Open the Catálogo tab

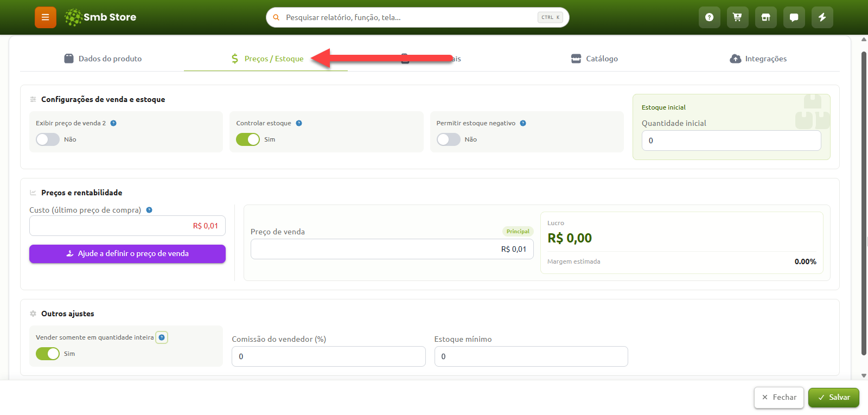tap(595, 59)
